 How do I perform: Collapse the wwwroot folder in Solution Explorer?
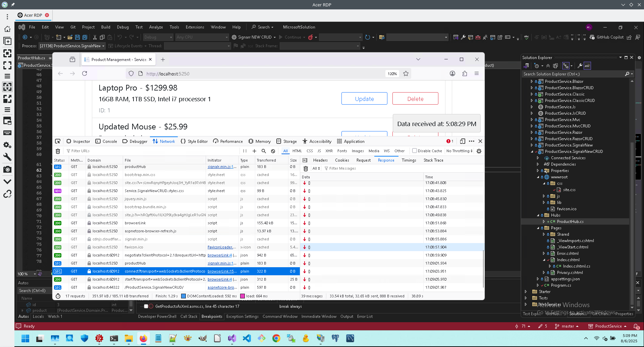coord(538,177)
